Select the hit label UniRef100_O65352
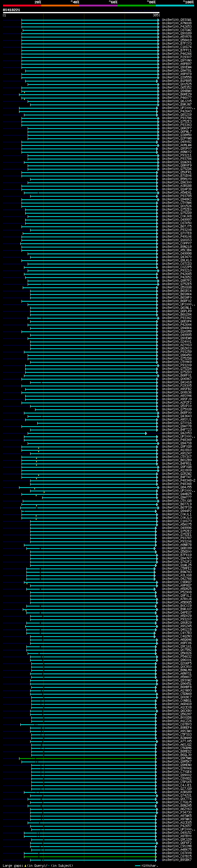 [177, 88]
